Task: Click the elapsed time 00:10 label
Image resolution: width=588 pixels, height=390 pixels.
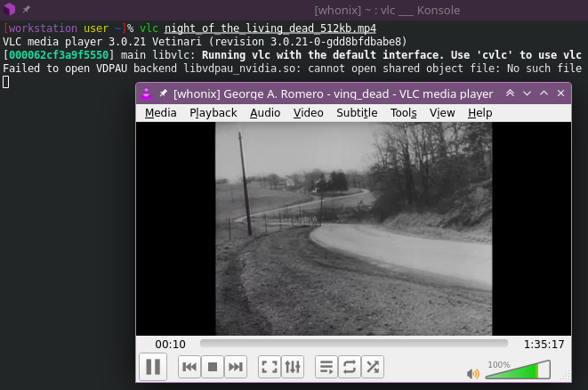Action: click(x=170, y=345)
